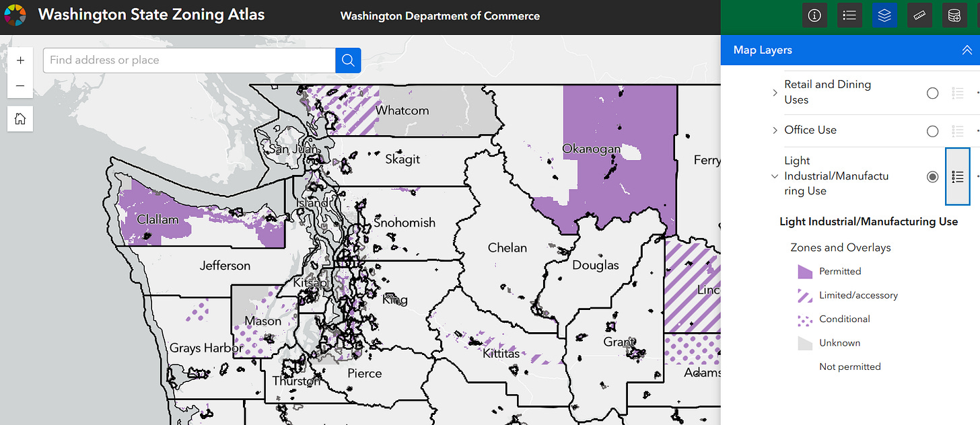Collapse the Map Layers panel
Screen dimensions: 980x425
pos(967,50)
